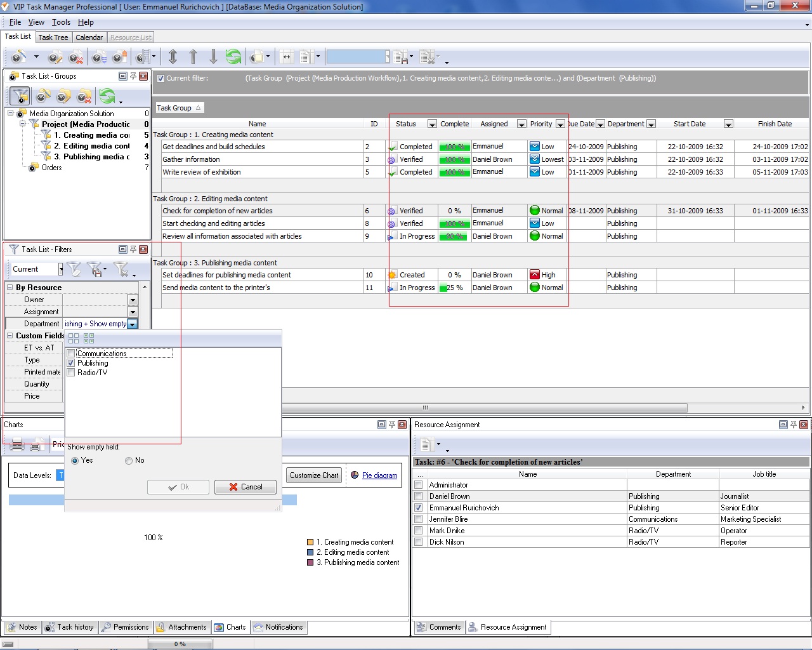Viewport: 812px width, 650px height.
Task: Uncheck Publishing in the department filter list
Action: tap(71, 362)
